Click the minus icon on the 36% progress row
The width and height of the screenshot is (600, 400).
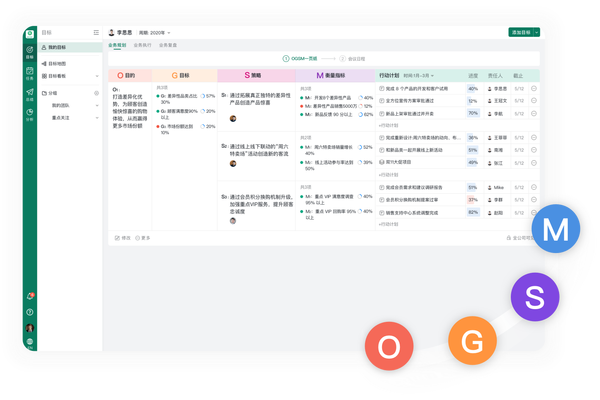pyautogui.click(x=534, y=137)
